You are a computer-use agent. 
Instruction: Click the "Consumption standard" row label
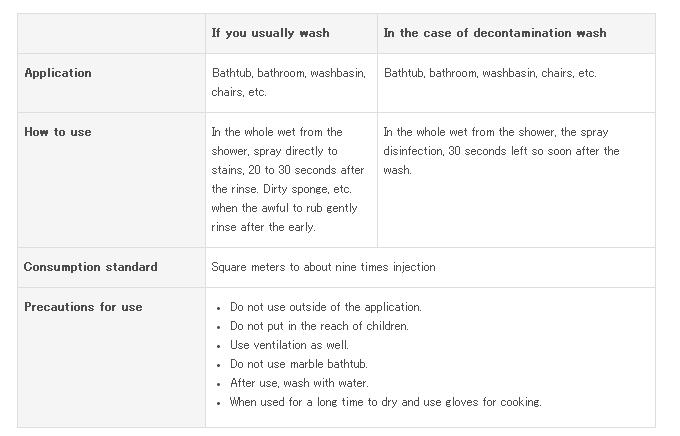90,267
